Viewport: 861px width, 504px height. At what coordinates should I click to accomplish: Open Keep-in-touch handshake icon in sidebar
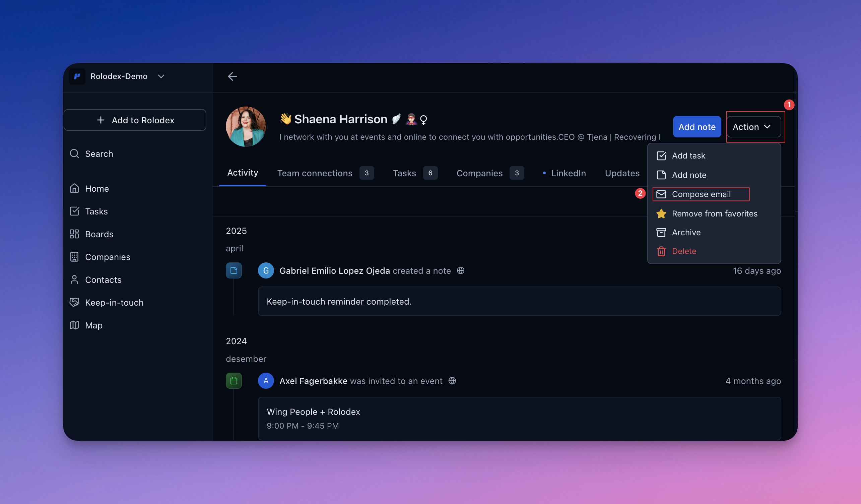click(74, 302)
